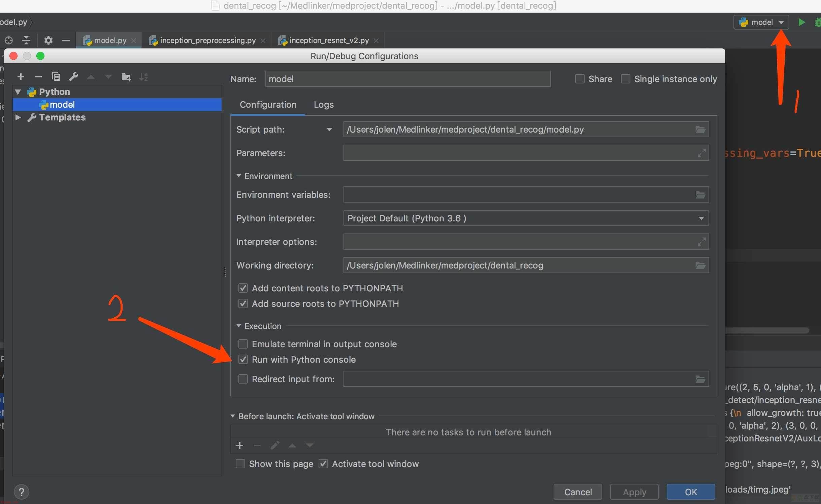Add a new run configuration with plus icon
The width and height of the screenshot is (821, 504).
click(21, 77)
